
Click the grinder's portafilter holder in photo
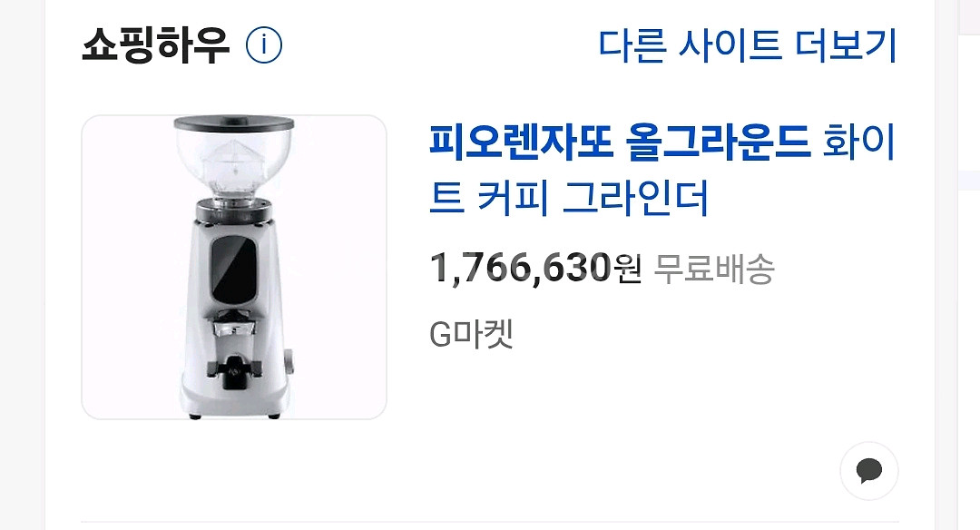(234, 326)
